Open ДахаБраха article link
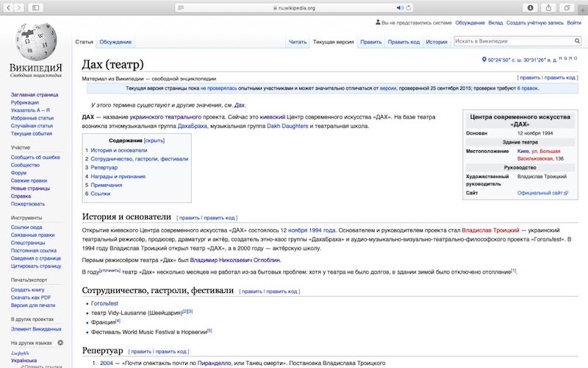This screenshot has height=368, width=588. click(x=192, y=126)
